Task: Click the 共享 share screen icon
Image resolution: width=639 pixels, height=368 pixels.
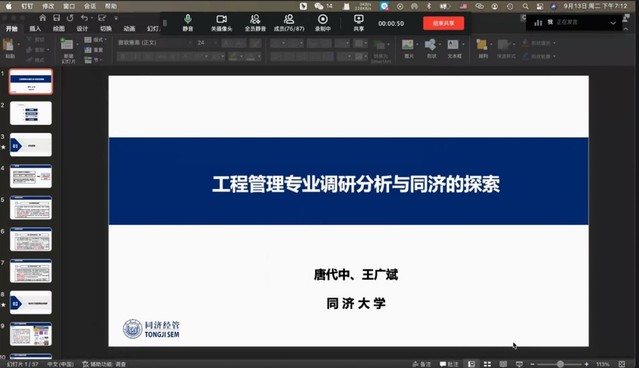Action: pos(359,23)
